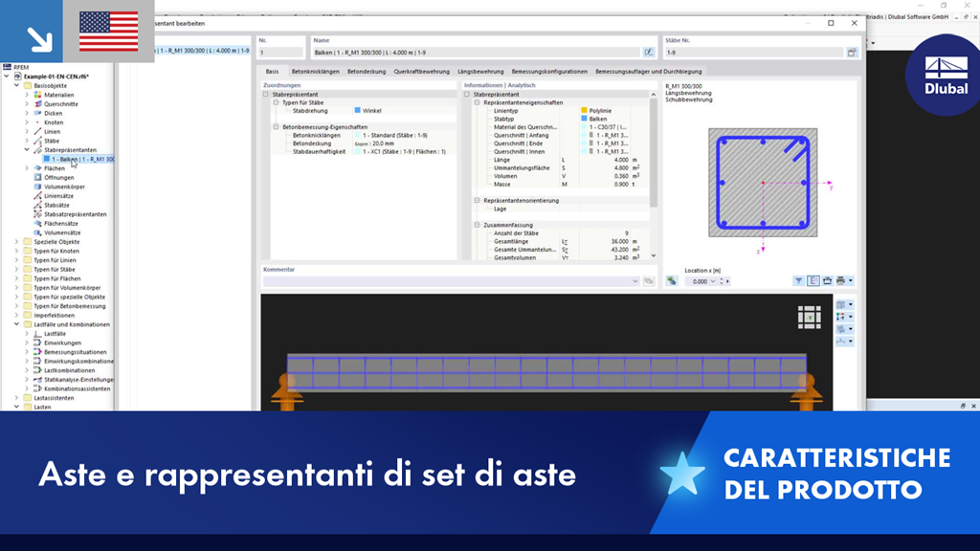Click the Lastfälle icon in the navigator
This screenshot has width=980, height=551.
coord(37,334)
